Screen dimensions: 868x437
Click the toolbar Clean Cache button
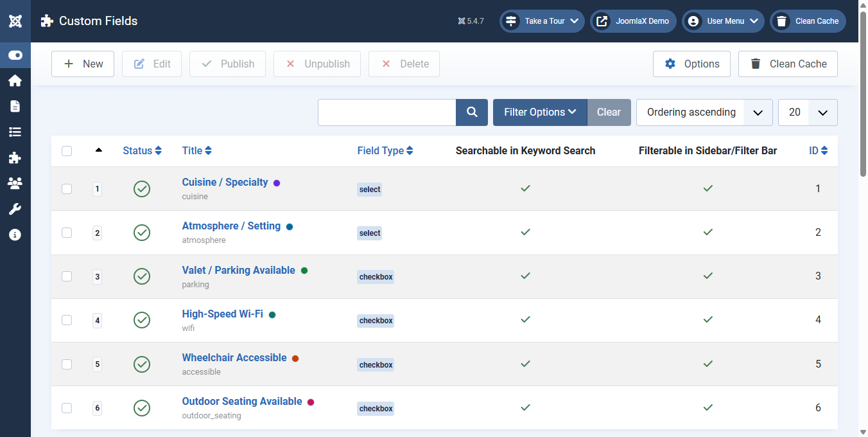(788, 64)
